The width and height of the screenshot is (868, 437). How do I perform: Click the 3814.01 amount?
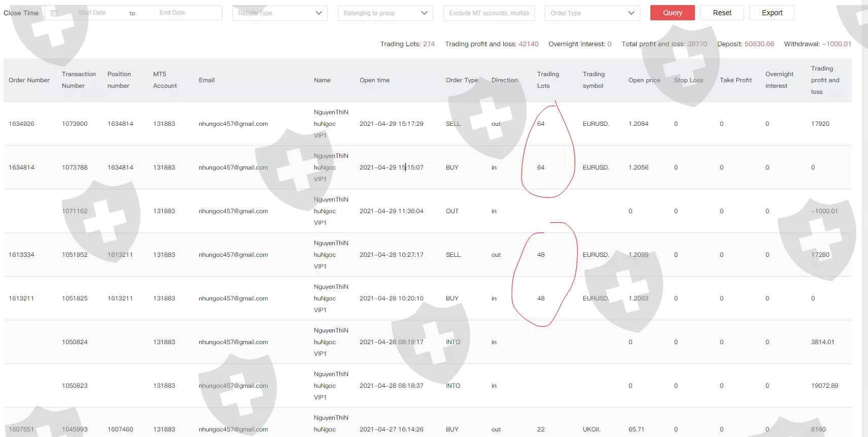point(822,342)
